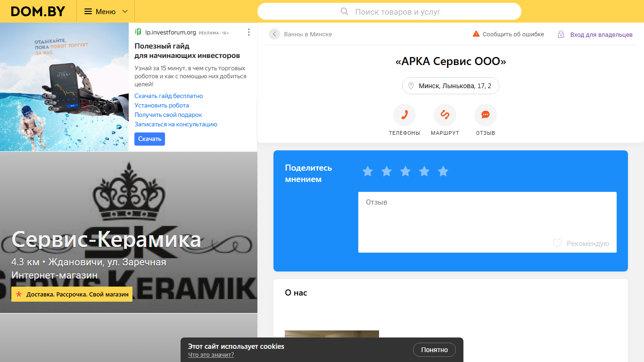
Task: Click Понятно on cookie notice
Action: click(434, 350)
